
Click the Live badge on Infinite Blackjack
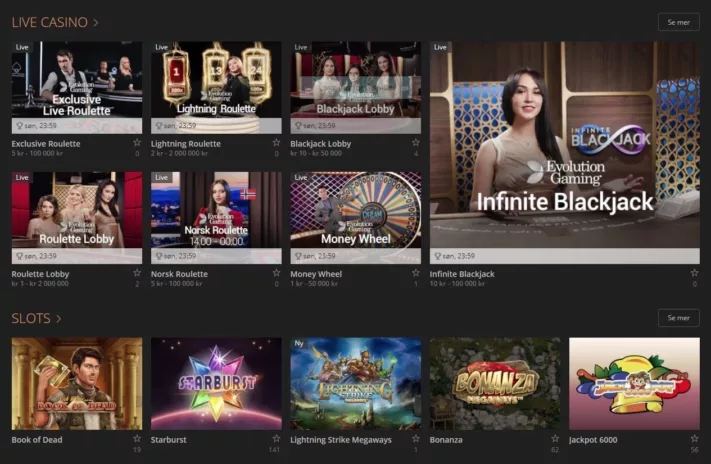[440, 47]
